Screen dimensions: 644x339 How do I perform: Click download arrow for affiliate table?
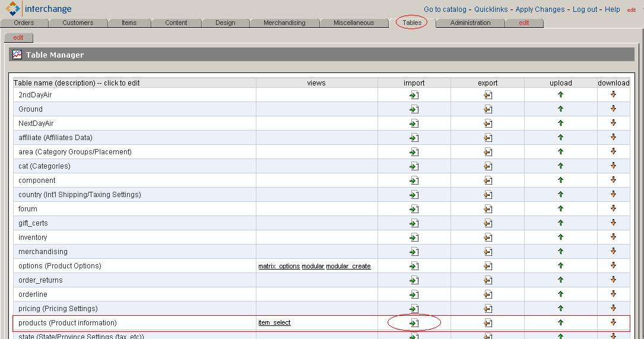pos(613,137)
